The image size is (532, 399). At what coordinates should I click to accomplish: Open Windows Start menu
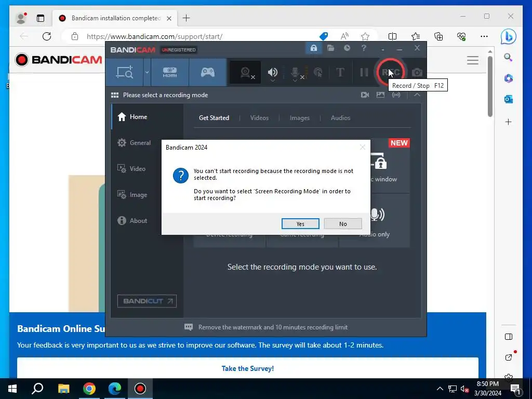tap(12, 389)
